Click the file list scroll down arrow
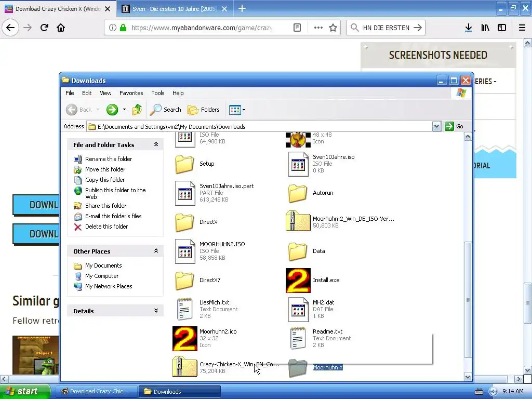This screenshot has height=399, width=532. [x=468, y=377]
